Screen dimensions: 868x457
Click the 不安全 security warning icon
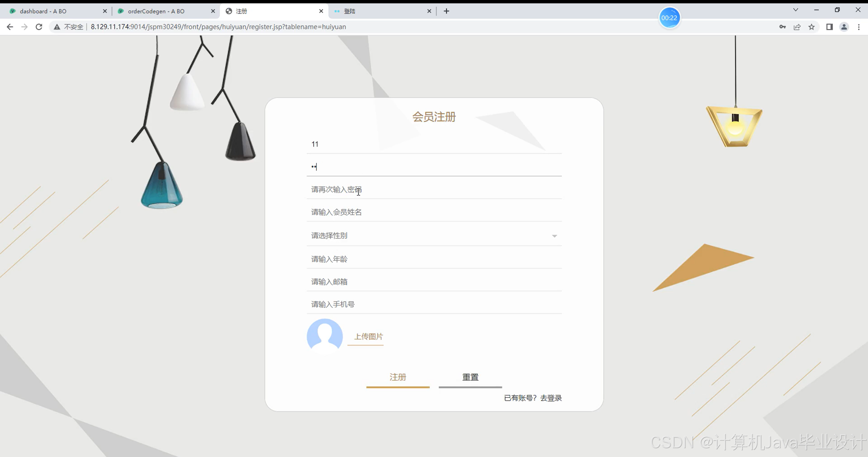point(57,27)
